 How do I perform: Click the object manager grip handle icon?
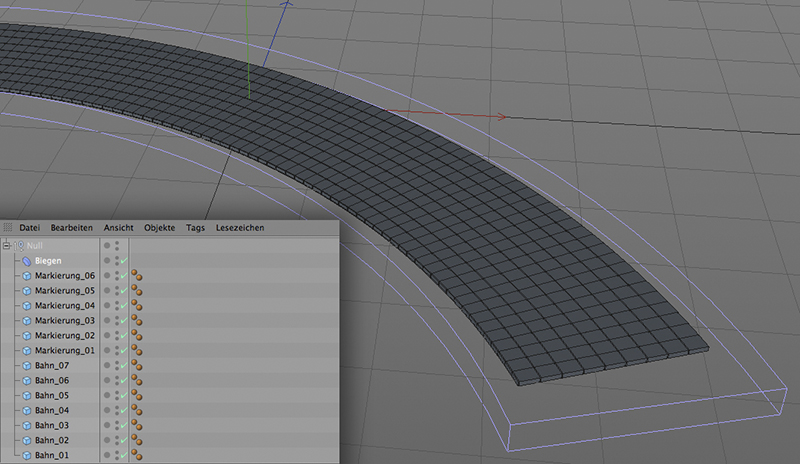tap(9, 228)
